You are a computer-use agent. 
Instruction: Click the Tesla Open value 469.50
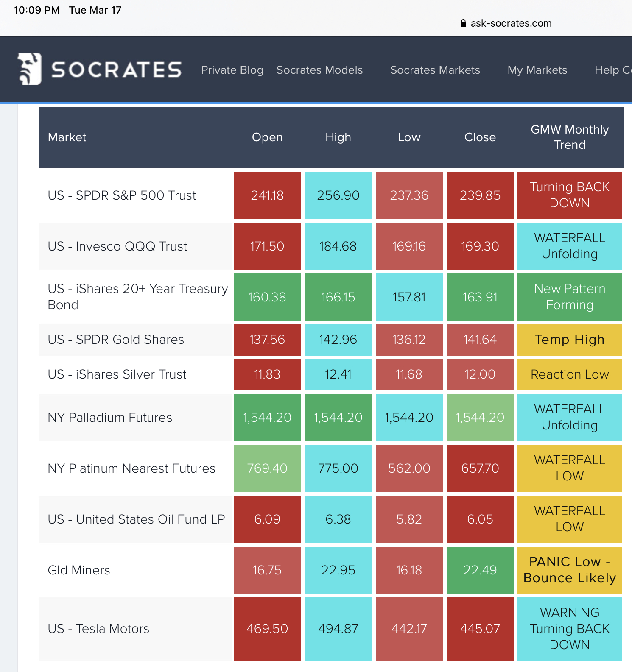[267, 629]
